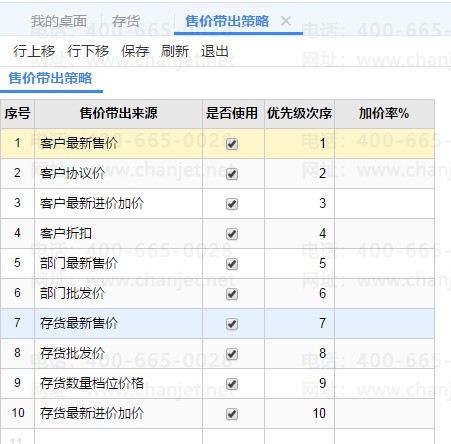Select the 售价带出策略 top tab

point(227,21)
